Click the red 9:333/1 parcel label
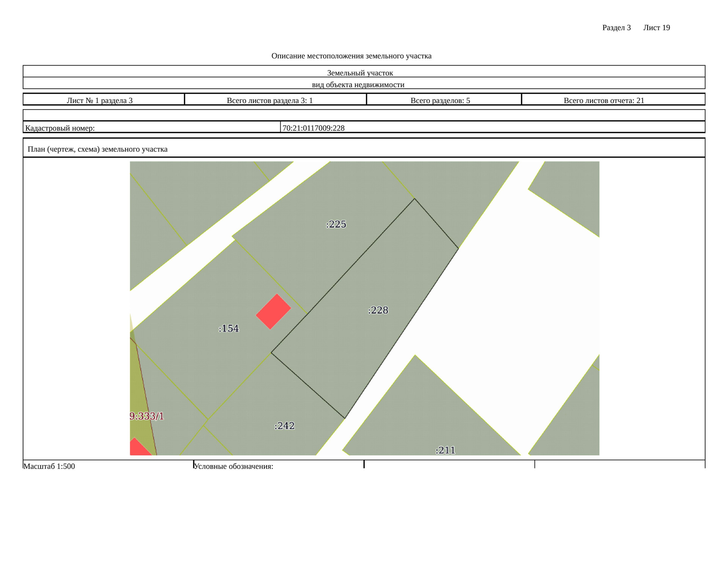The height and width of the screenshot is (563, 728). [x=147, y=416]
